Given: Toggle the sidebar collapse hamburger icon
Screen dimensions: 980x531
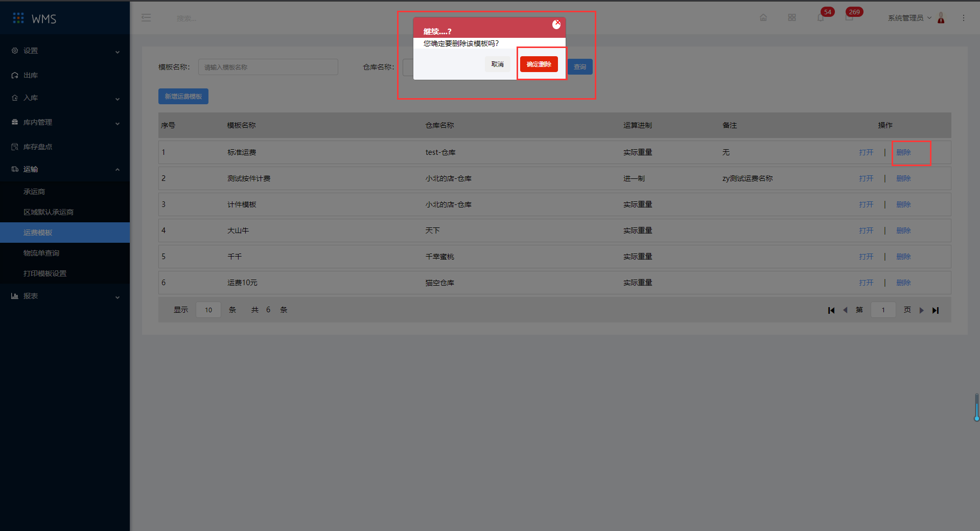Looking at the screenshot, I should [146, 18].
